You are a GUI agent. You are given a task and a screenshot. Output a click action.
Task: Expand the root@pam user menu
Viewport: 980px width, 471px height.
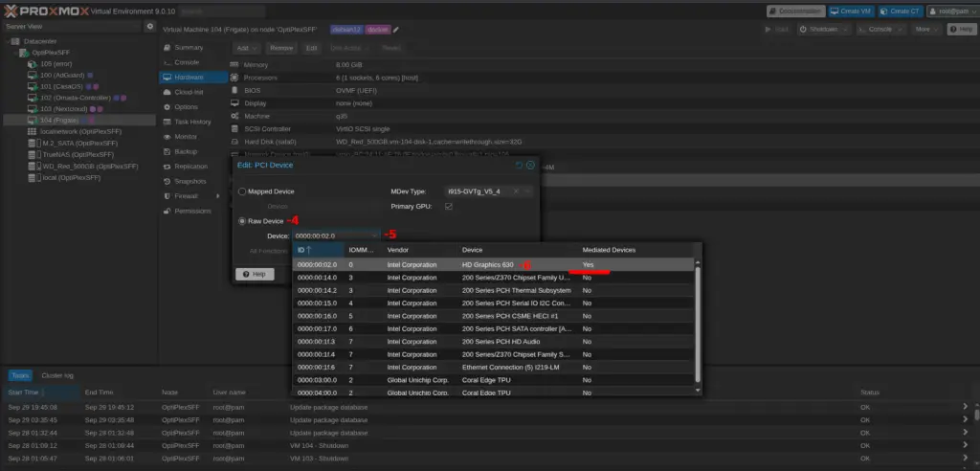[949, 11]
